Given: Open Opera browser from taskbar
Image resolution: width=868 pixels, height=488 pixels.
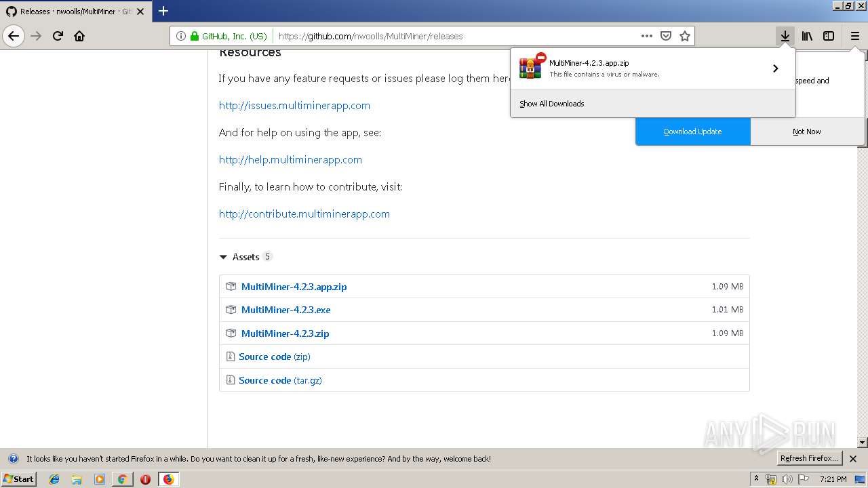Looking at the screenshot, I should pos(145,479).
